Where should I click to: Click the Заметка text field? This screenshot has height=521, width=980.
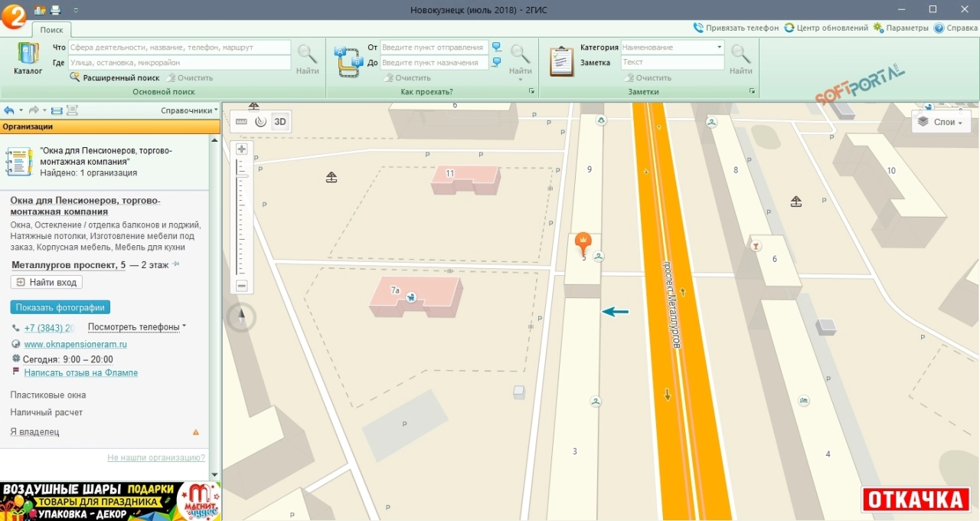point(672,62)
